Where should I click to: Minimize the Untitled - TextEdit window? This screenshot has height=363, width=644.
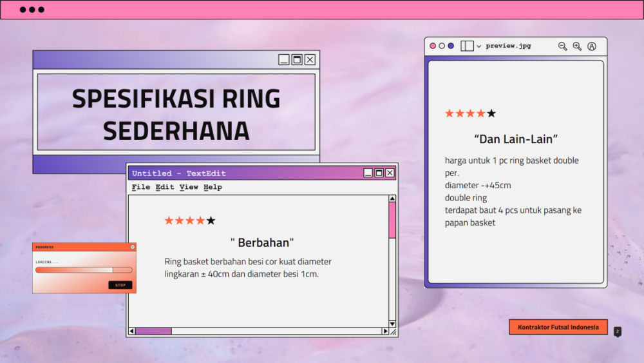click(368, 173)
